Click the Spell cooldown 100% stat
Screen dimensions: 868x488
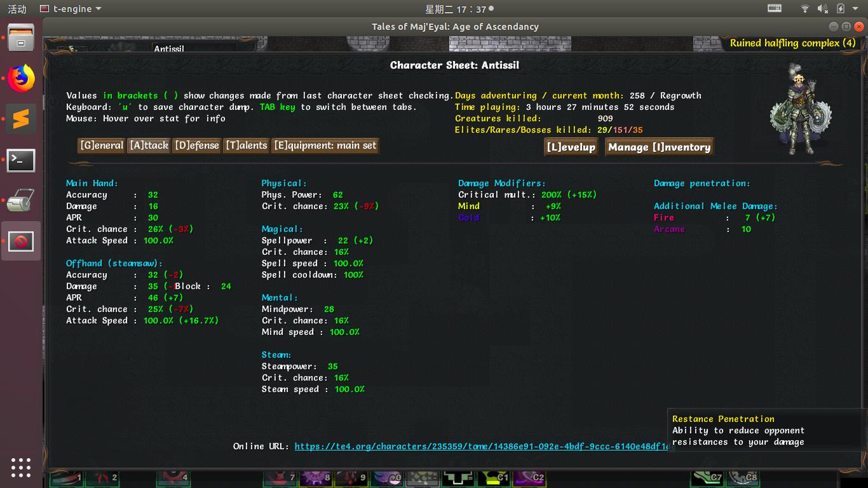tap(312, 275)
